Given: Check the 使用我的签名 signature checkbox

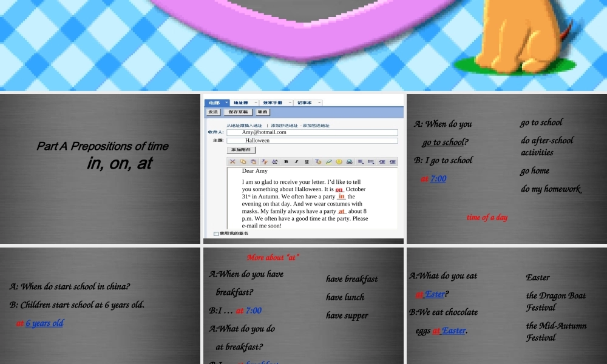Looking at the screenshot, I should [x=216, y=233].
